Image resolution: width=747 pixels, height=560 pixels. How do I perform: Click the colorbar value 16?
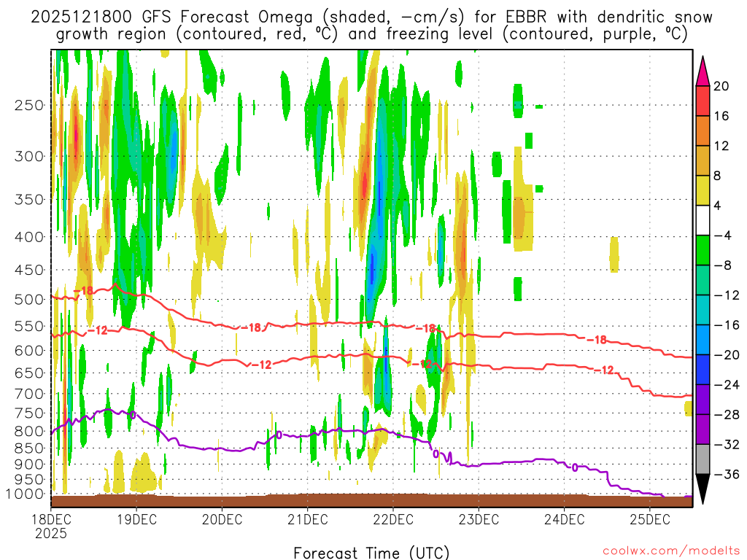(x=721, y=116)
